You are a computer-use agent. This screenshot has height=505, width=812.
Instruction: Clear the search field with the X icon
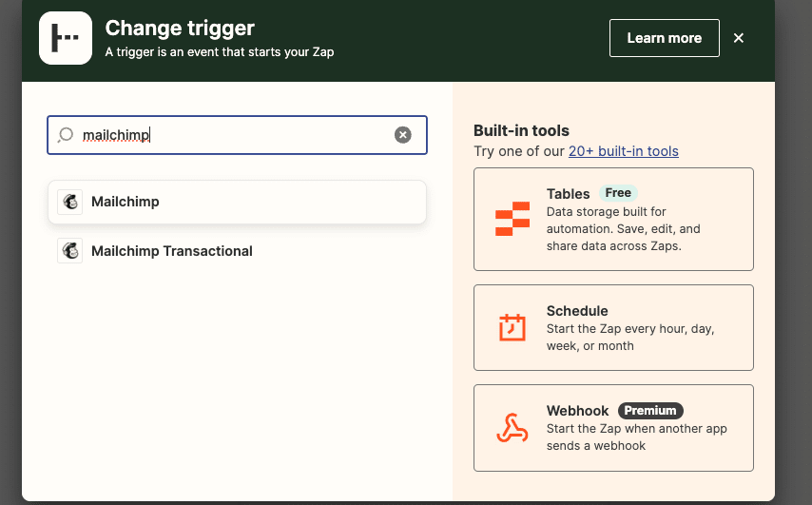coord(403,135)
